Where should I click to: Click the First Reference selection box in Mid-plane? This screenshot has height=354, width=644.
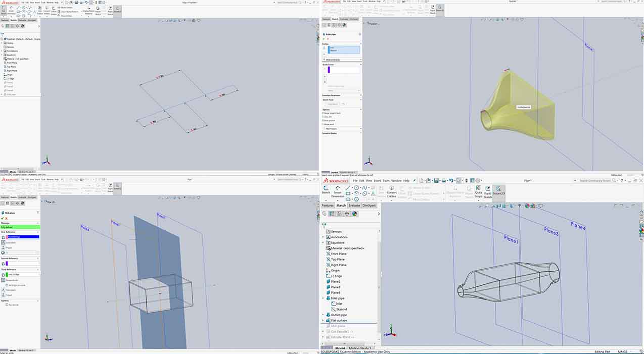pyautogui.click(x=23, y=237)
